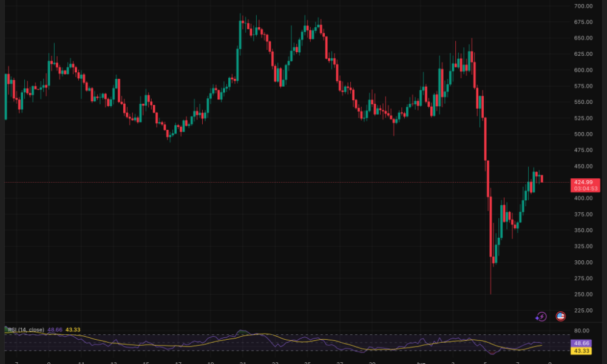Click the 500.00 price scale label
The image size is (607, 364).
coord(583,134)
